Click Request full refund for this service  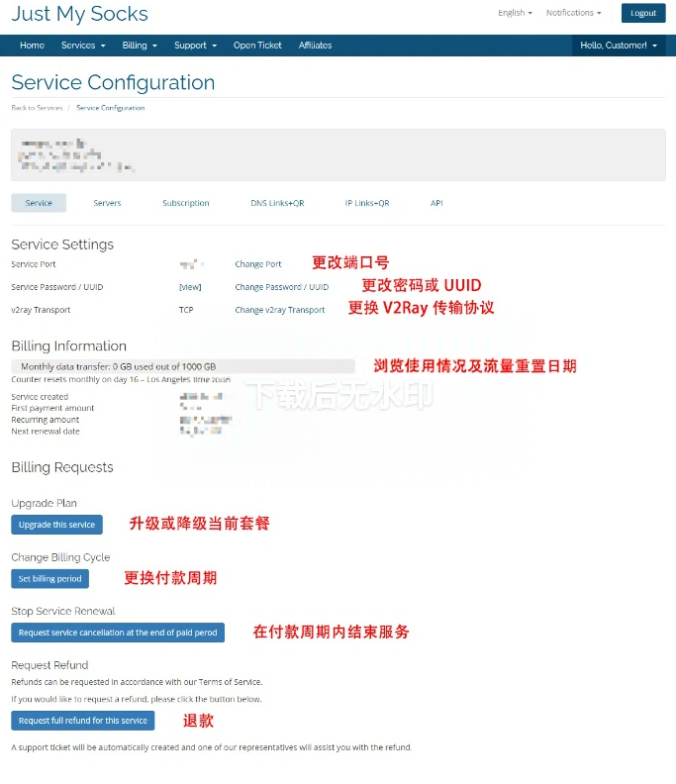pos(83,721)
